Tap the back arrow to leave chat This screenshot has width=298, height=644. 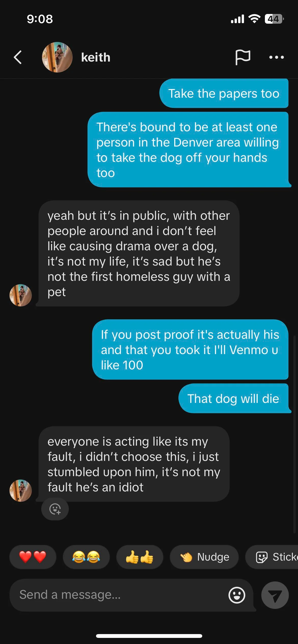[18, 57]
